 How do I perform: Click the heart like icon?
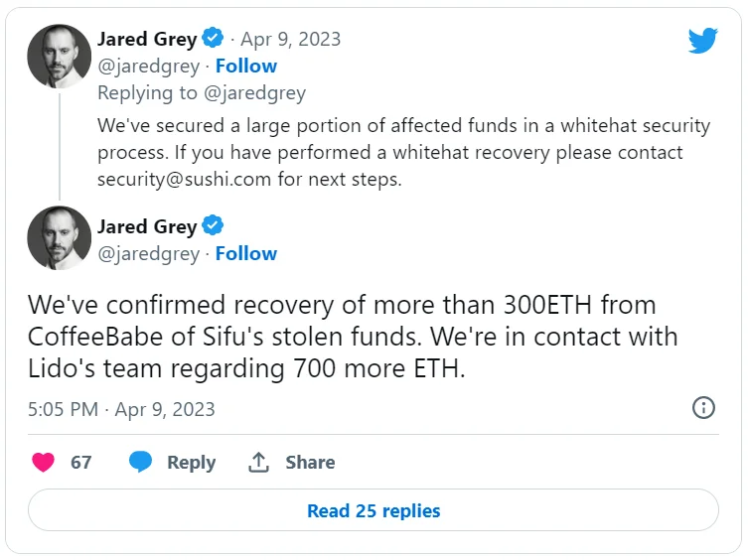(43, 462)
